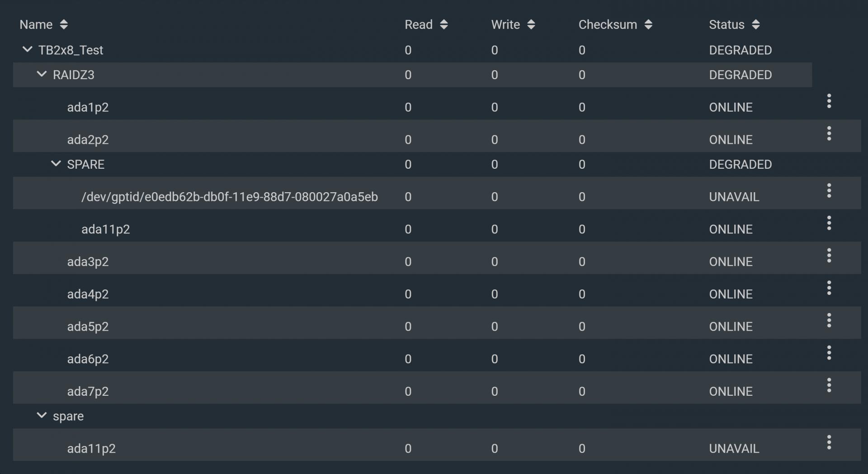Viewport: 868px width, 474px height.
Task: Open three-dot menu for ada7p2
Action: [x=829, y=385]
